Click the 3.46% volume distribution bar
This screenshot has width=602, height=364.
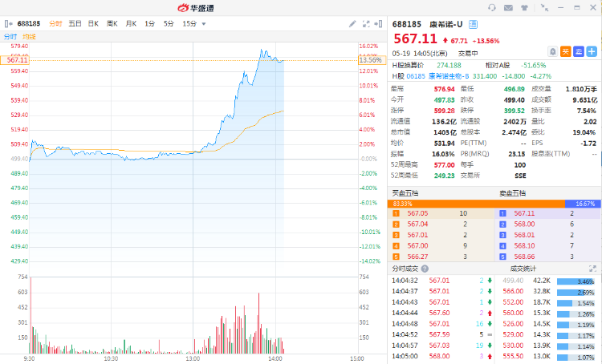click(576, 281)
